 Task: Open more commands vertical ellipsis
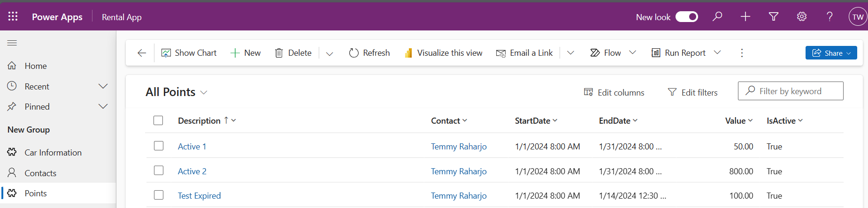tap(742, 53)
